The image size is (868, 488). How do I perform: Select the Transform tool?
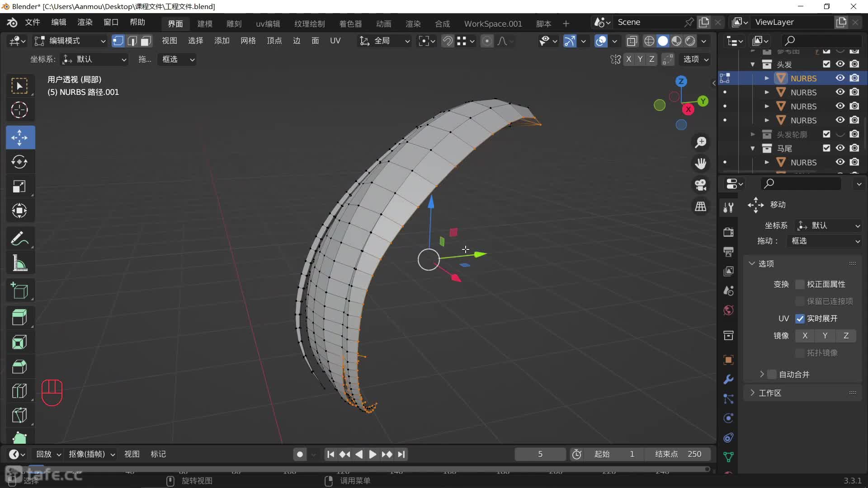click(x=19, y=211)
